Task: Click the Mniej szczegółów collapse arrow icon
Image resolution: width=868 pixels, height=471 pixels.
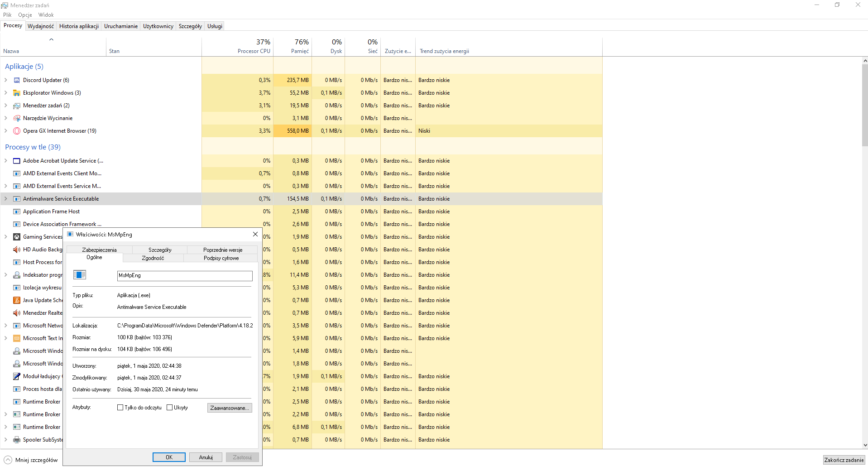Action: [8, 460]
